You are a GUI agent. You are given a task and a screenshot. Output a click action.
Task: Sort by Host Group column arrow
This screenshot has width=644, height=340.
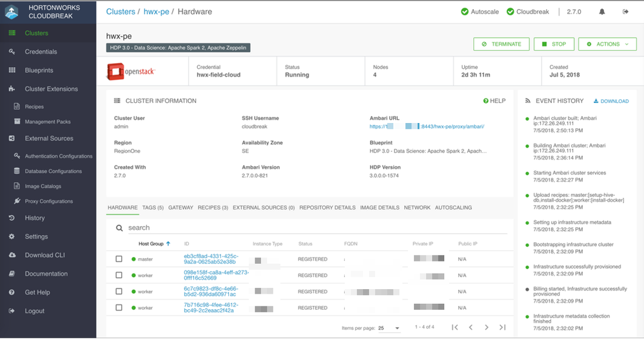click(169, 244)
